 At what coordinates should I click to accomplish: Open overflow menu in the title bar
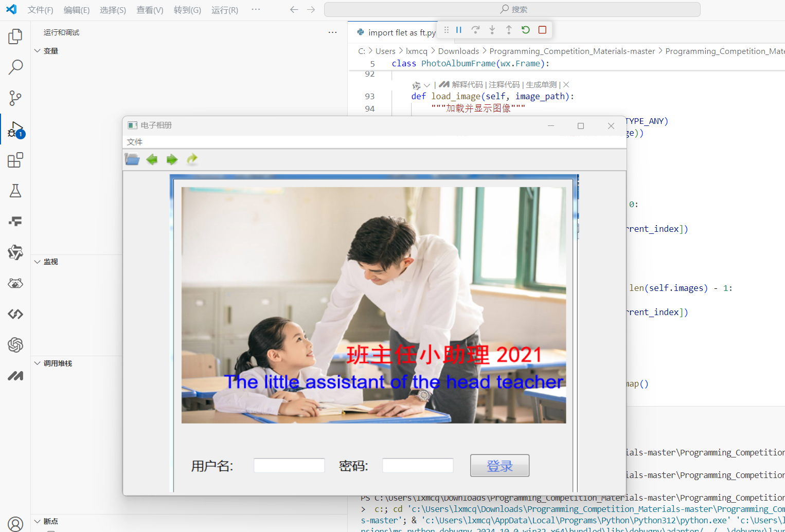pyautogui.click(x=256, y=10)
